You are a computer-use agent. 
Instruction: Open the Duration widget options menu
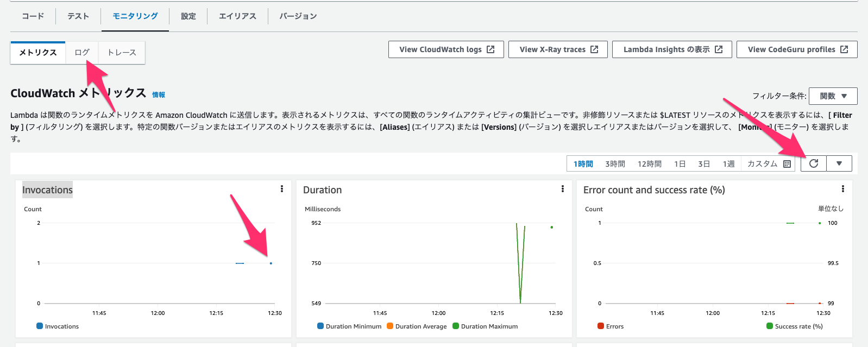pyautogui.click(x=563, y=189)
